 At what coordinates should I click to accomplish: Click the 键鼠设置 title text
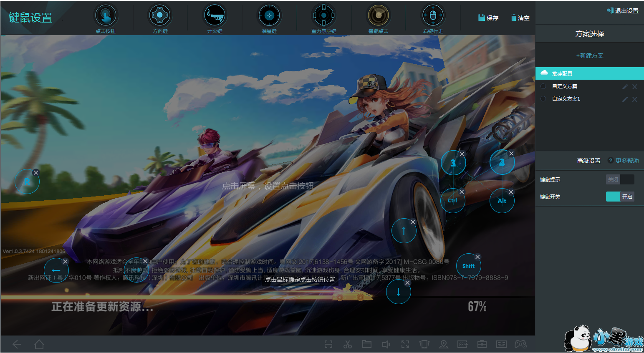pyautogui.click(x=30, y=18)
